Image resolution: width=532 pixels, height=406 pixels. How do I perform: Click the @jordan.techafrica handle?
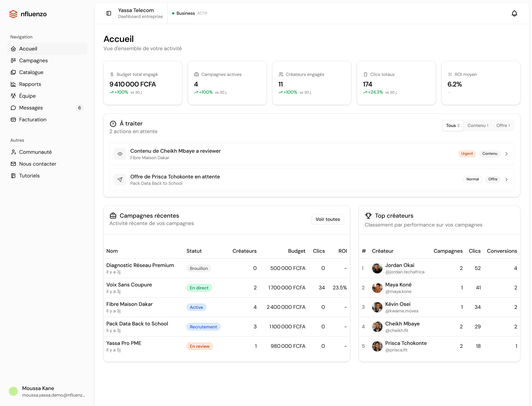(x=405, y=272)
